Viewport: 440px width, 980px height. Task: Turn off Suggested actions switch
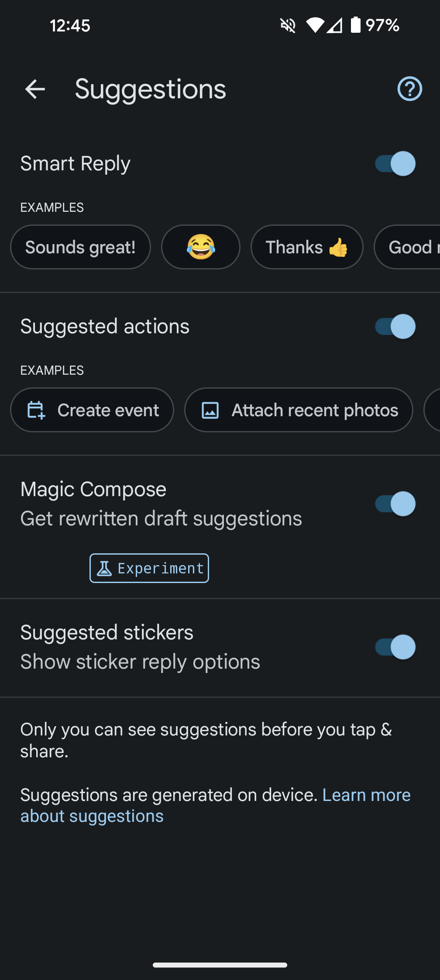tap(395, 327)
